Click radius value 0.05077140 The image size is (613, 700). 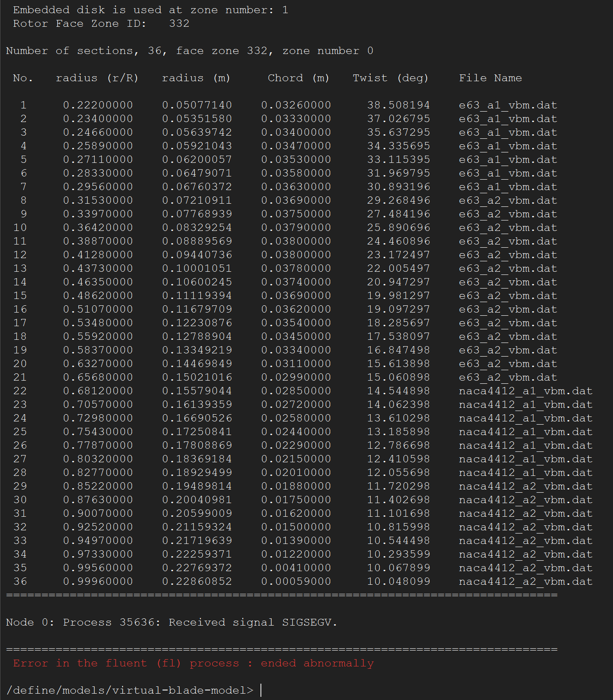coord(197,105)
